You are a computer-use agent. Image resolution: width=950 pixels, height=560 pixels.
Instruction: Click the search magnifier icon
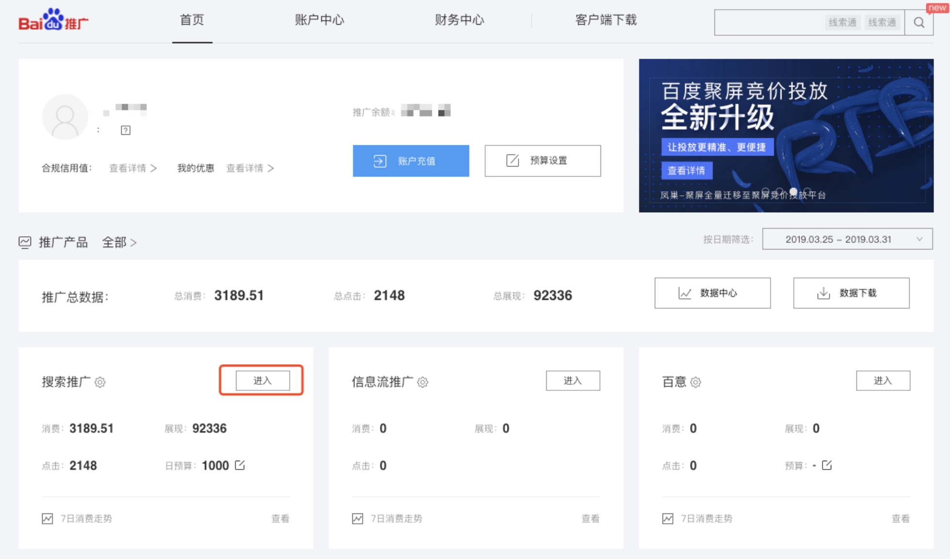[x=919, y=22]
